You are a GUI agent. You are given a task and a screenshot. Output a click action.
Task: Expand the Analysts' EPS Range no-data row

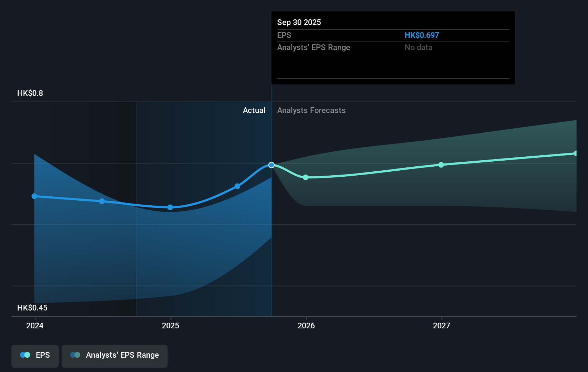point(392,47)
